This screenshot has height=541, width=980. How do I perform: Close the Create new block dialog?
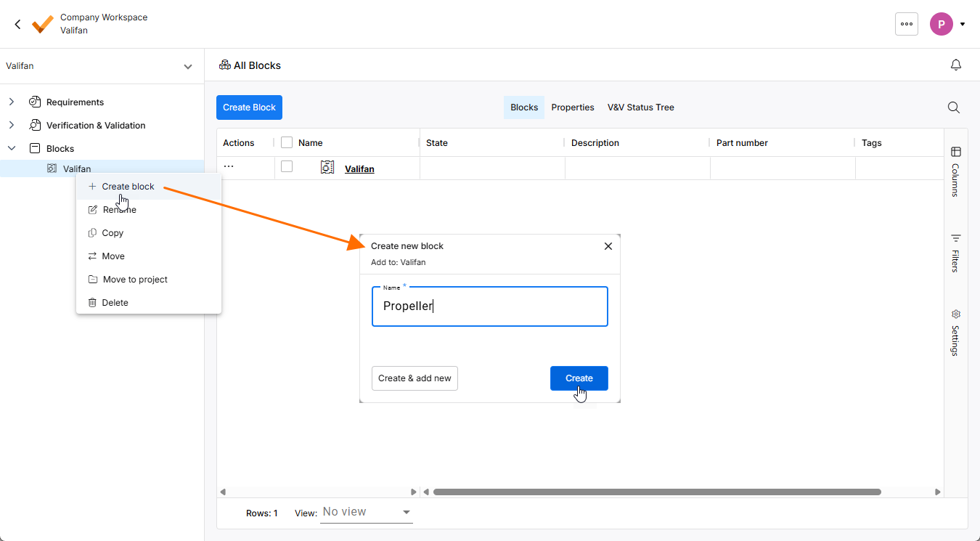click(608, 246)
